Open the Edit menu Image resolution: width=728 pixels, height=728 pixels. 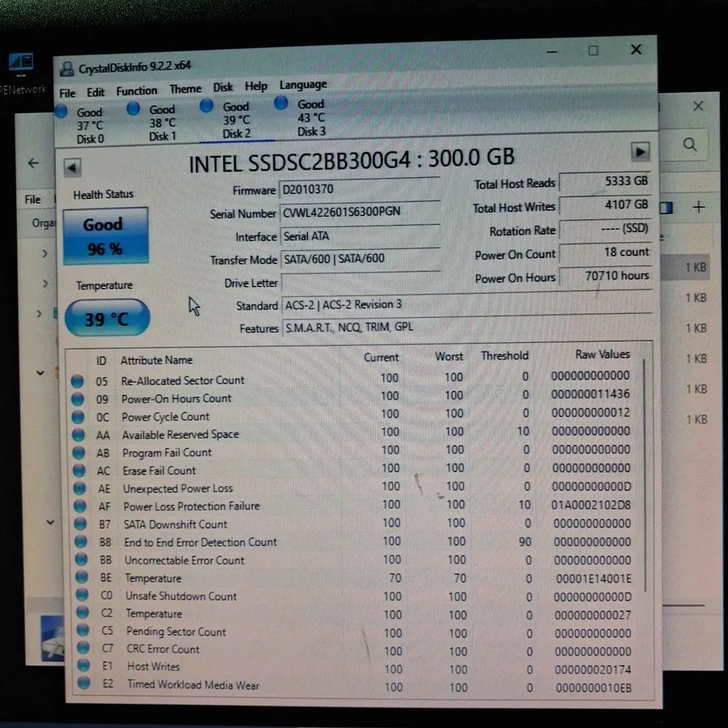95,92
